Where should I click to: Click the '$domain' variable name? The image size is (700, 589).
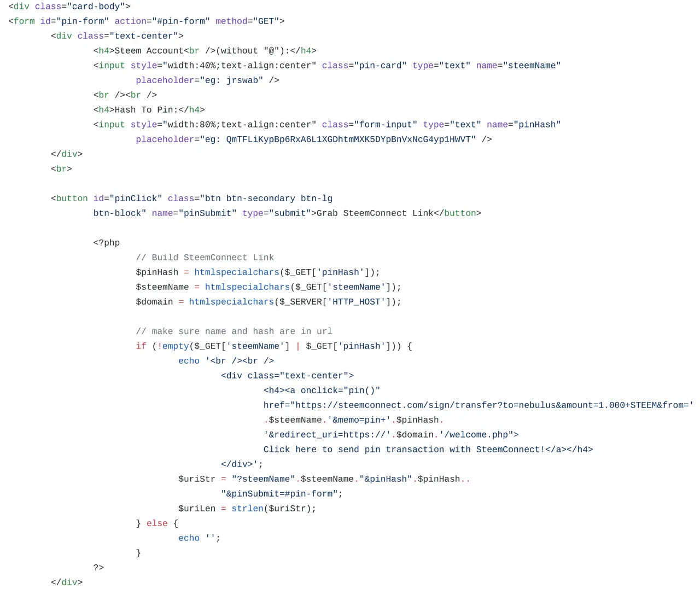click(x=155, y=302)
